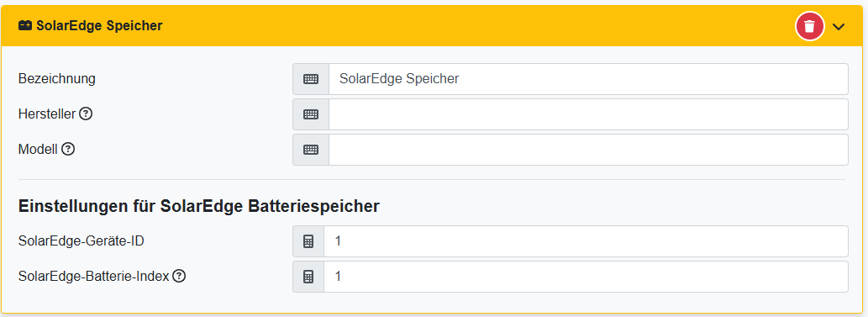This screenshot has width=868, height=317.
Task: Click keyboard icon beside Modell field
Action: click(311, 150)
